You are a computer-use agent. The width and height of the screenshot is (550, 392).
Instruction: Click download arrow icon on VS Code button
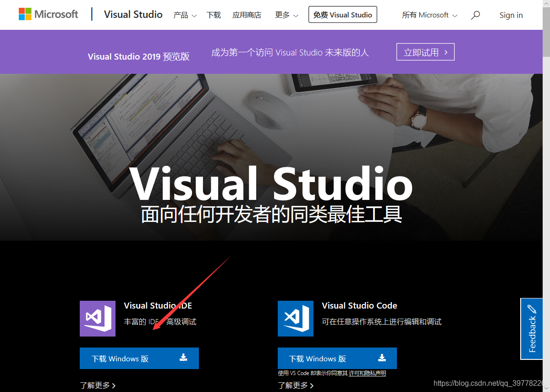point(381,358)
